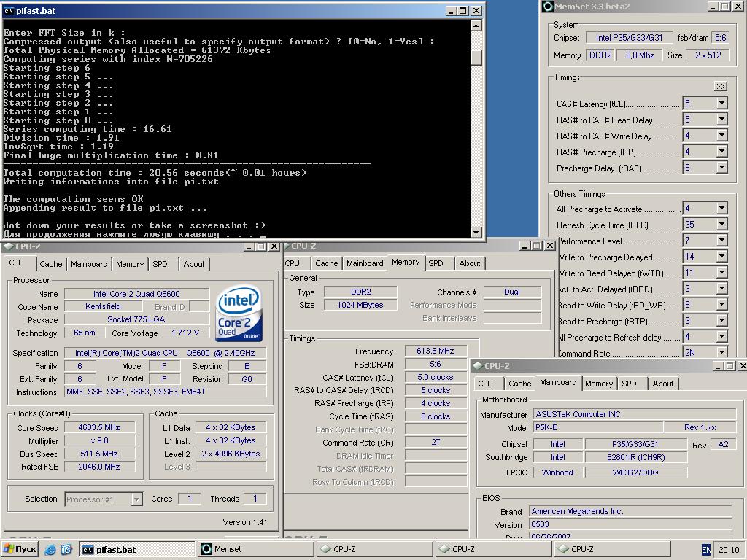Click the MemSet title bar icon
Viewport: 747px width, 560px height.
point(548,6)
